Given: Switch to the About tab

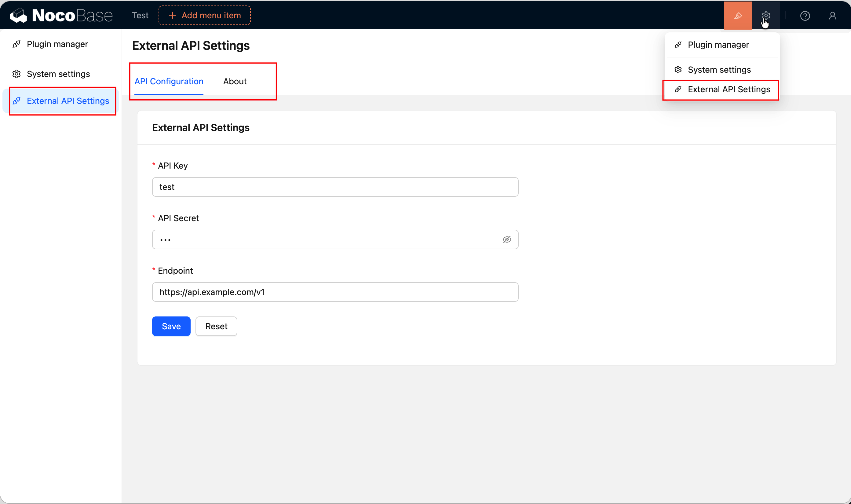Looking at the screenshot, I should click(235, 81).
